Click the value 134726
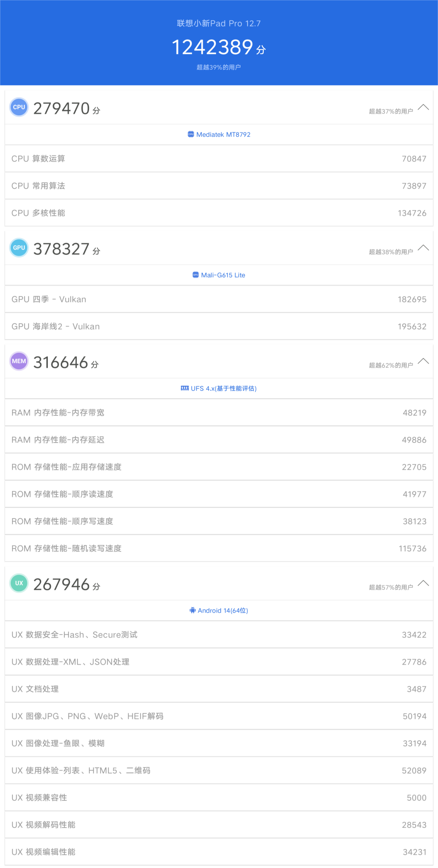 click(x=412, y=213)
